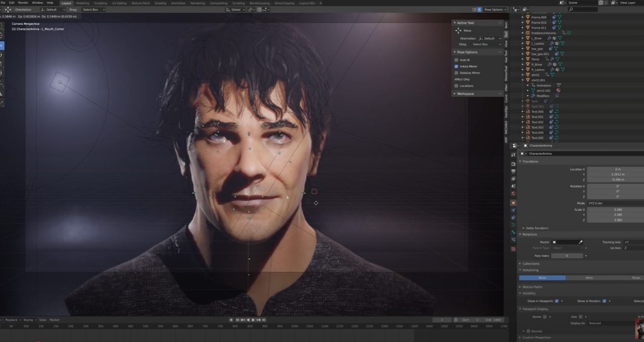Select None instancing button
This screenshot has height=342, width=644.
click(542, 278)
